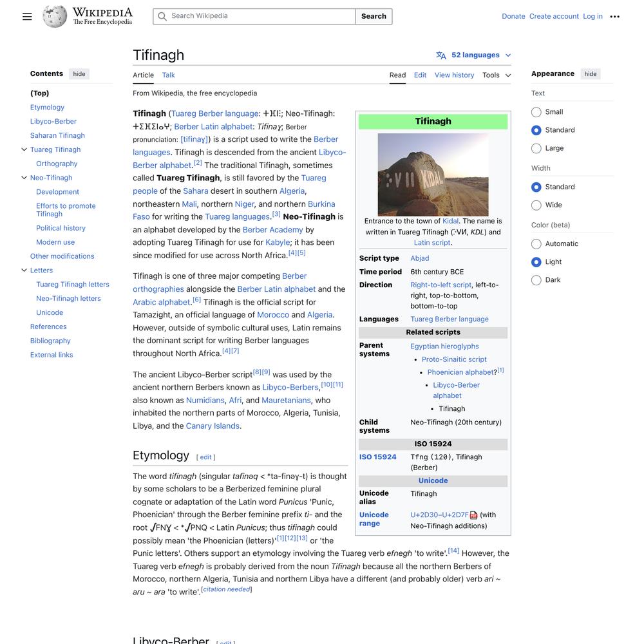Open the U+2D30–U+2D7F range link
Viewport: 644px width, 644px height.
coord(439,515)
